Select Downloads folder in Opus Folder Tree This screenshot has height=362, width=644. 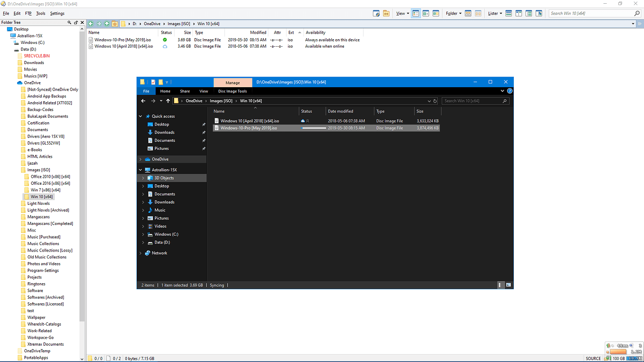pos(34,63)
